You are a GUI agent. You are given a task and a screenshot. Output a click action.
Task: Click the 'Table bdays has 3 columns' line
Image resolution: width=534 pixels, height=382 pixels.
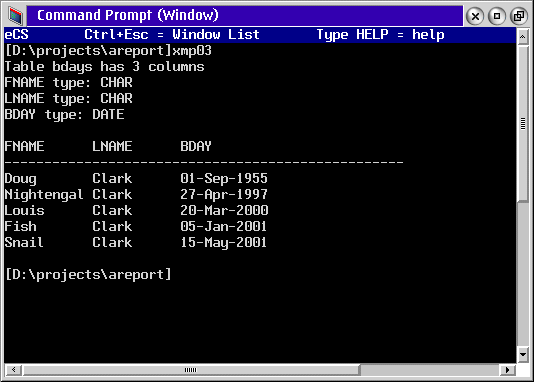tap(104, 67)
